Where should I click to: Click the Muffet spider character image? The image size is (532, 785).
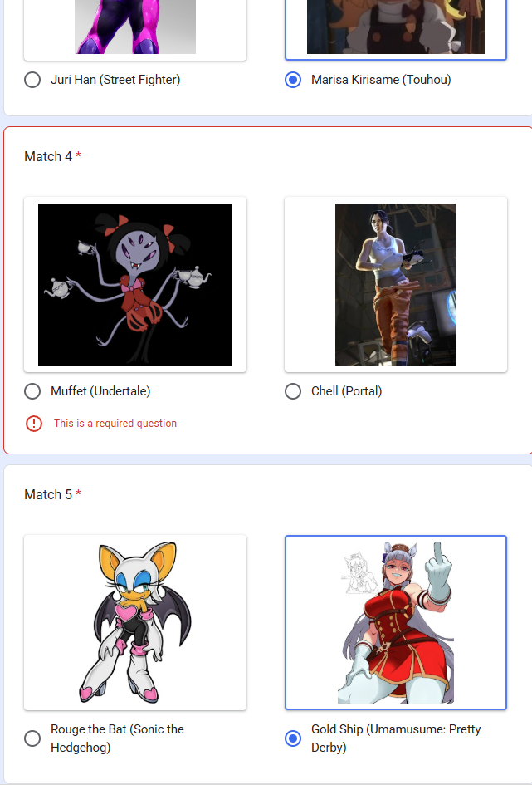[135, 284]
